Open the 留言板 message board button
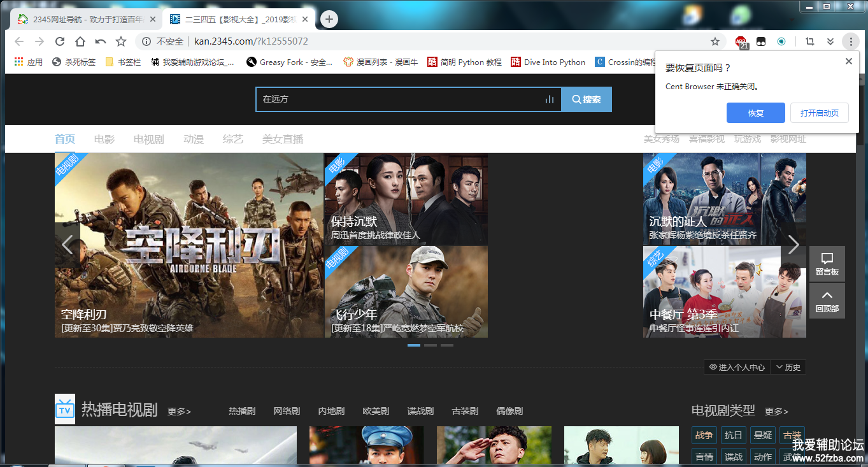Image resolution: width=868 pixels, height=467 pixels. pyautogui.click(x=827, y=264)
